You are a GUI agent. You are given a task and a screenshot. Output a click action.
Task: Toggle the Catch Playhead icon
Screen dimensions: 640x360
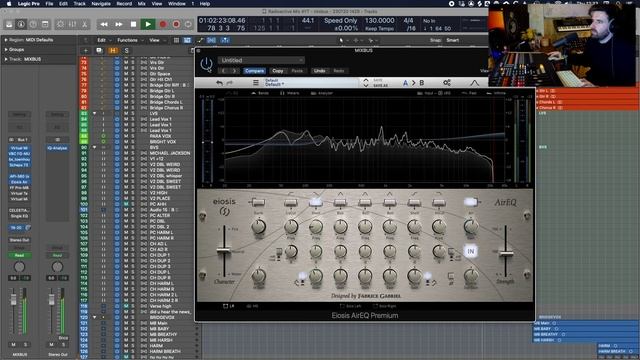[225, 40]
